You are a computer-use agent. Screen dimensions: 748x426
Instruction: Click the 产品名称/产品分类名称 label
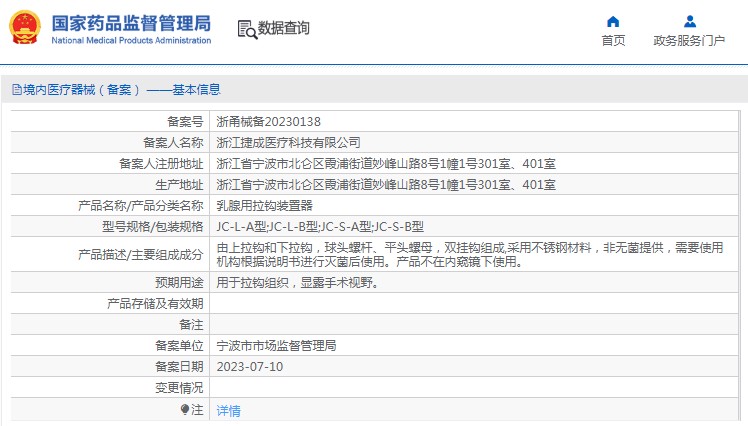141,206
